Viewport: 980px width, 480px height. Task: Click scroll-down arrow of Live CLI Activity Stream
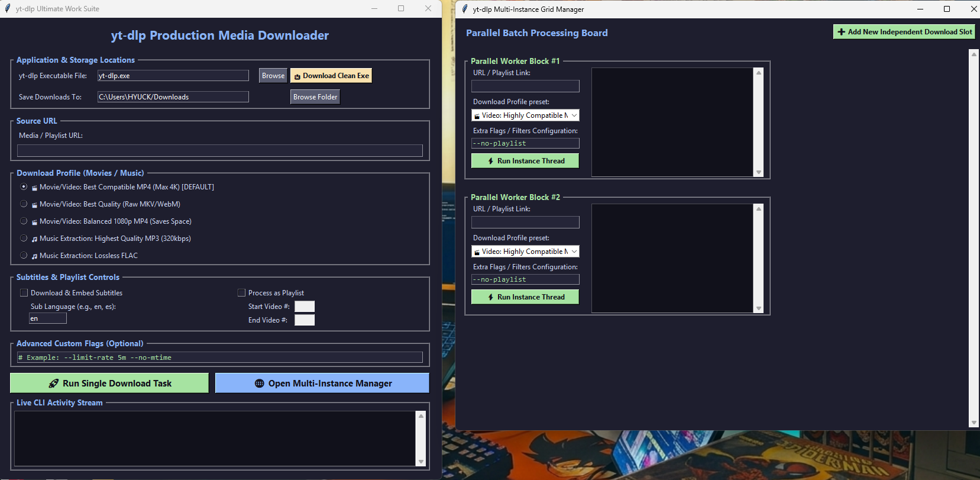coord(421,462)
